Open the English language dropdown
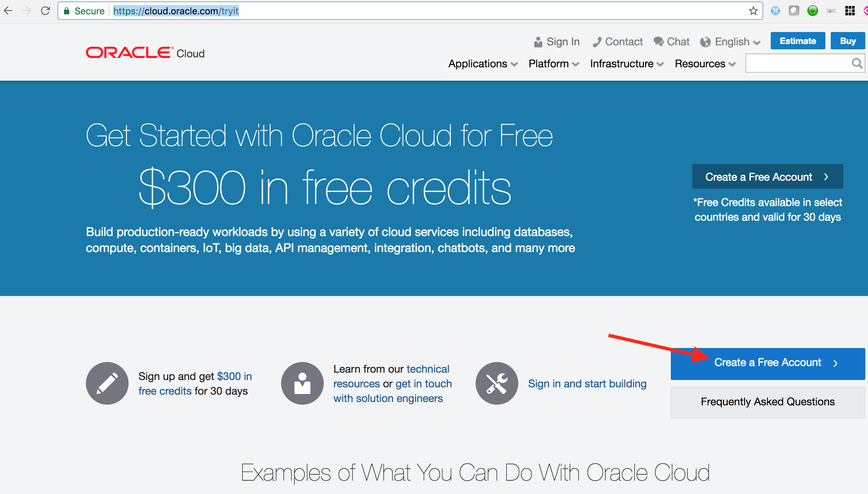Screen dimensions: 868x494 click(738, 42)
